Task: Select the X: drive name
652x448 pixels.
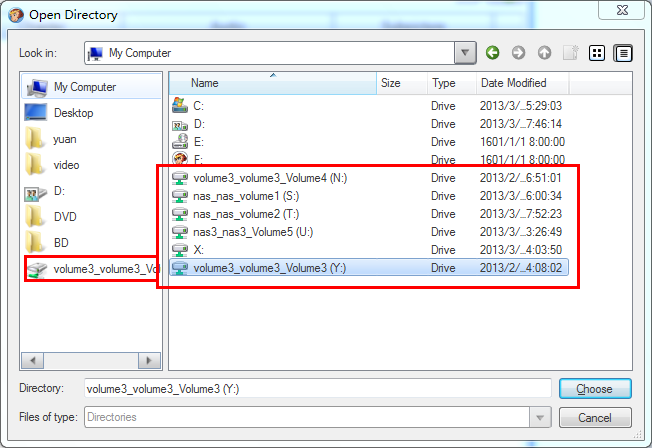Action: (198, 250)
